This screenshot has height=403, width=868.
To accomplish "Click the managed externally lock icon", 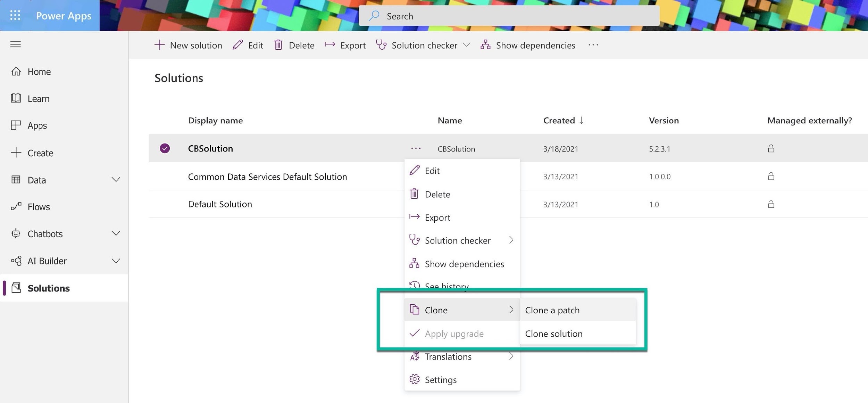I will (770, 148).
